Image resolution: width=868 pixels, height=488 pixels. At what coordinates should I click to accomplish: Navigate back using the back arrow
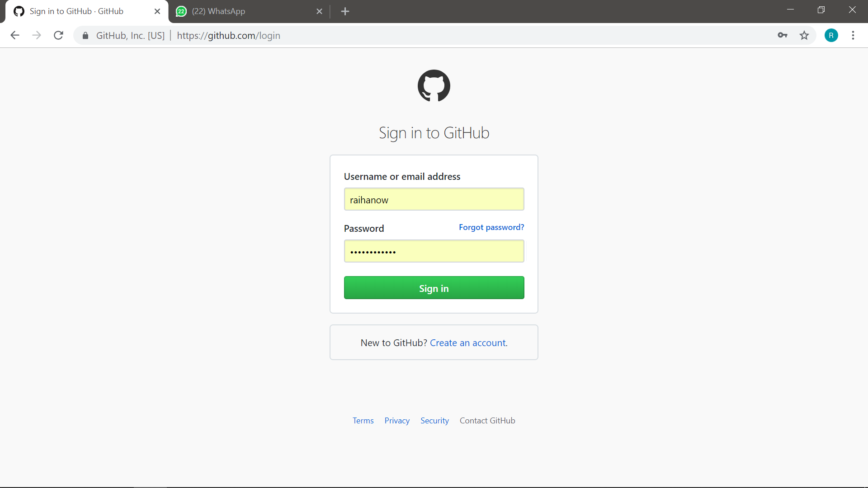click(15, 35)
